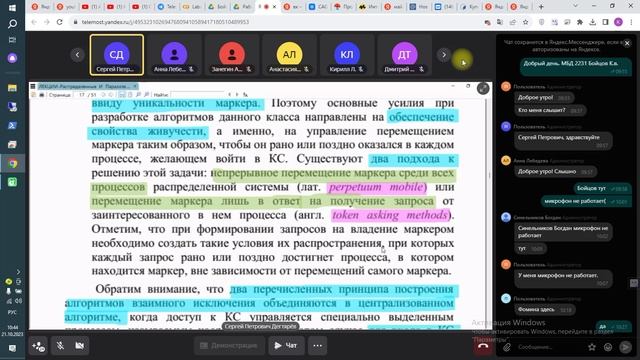The width and height of the screenshot is (640, 360).
Task: Open Chrome from the Windows taskbar
Action: pos(12,163)
